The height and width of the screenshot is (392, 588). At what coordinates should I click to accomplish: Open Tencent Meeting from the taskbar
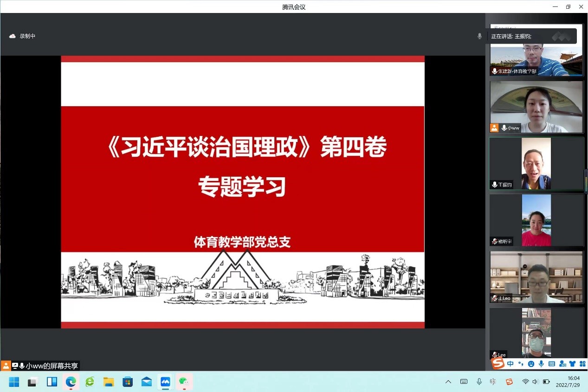point(165,382)
